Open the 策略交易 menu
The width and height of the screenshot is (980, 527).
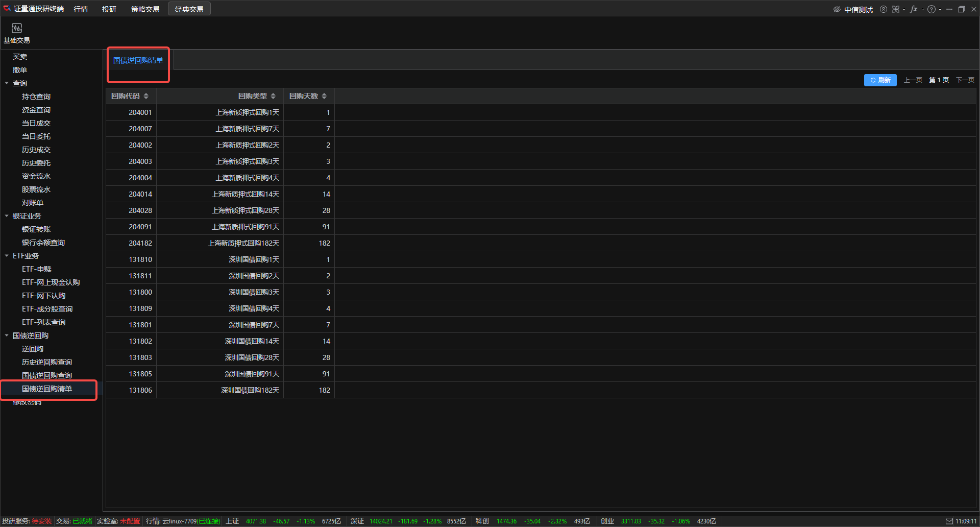click(x=145, y=9)
